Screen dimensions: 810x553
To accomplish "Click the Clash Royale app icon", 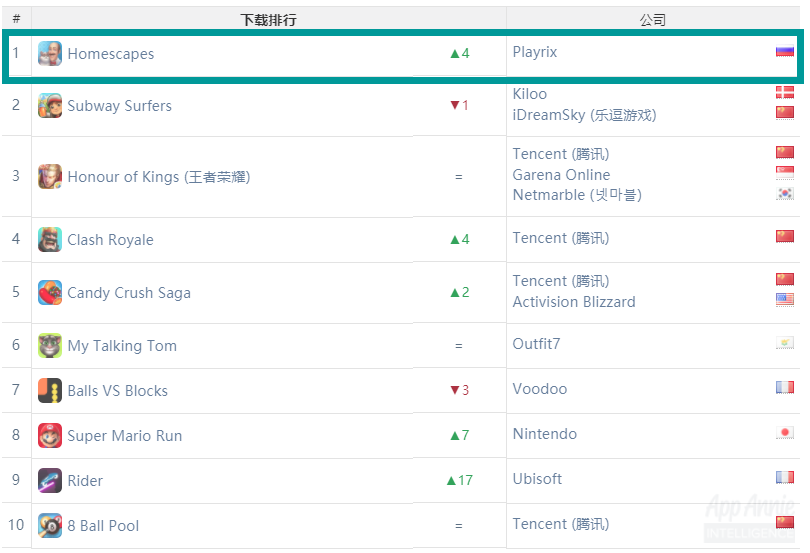I will 50,240.
